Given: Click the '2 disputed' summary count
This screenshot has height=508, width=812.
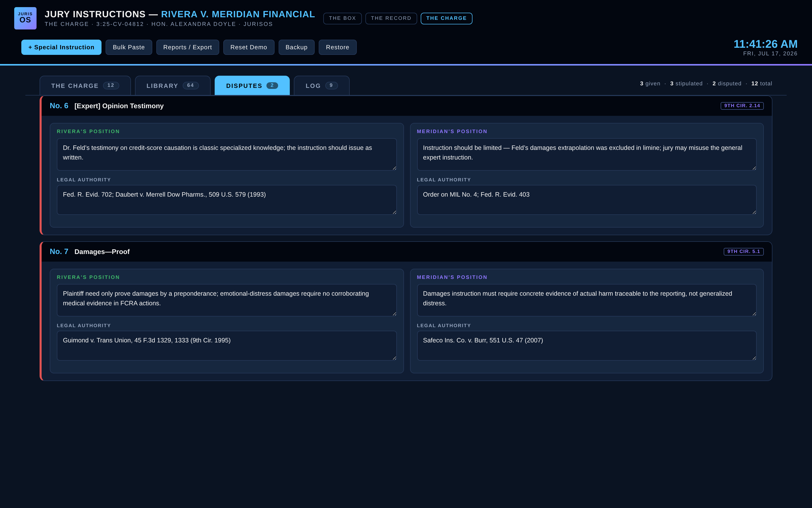Looking at the screenshot, I should (727, 84).
